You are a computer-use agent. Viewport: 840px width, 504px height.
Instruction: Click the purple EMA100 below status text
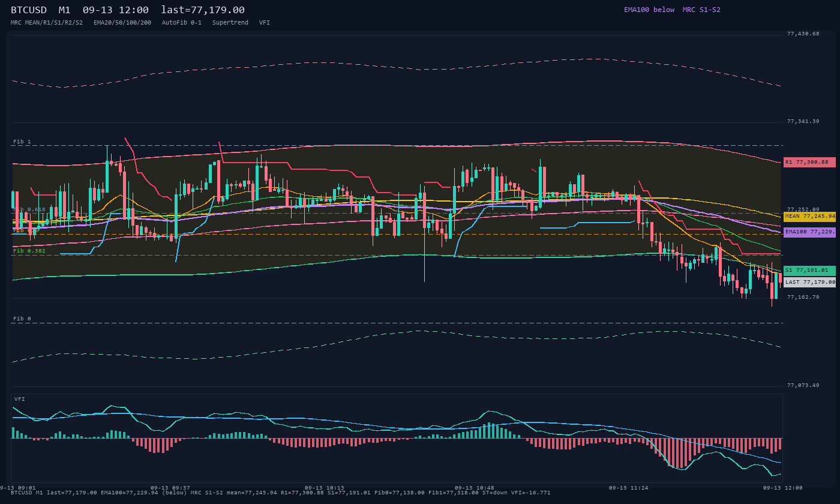tap(649, 10)
